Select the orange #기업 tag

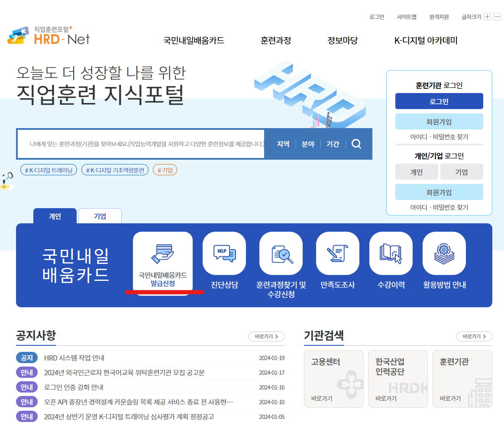click(165, 170)
